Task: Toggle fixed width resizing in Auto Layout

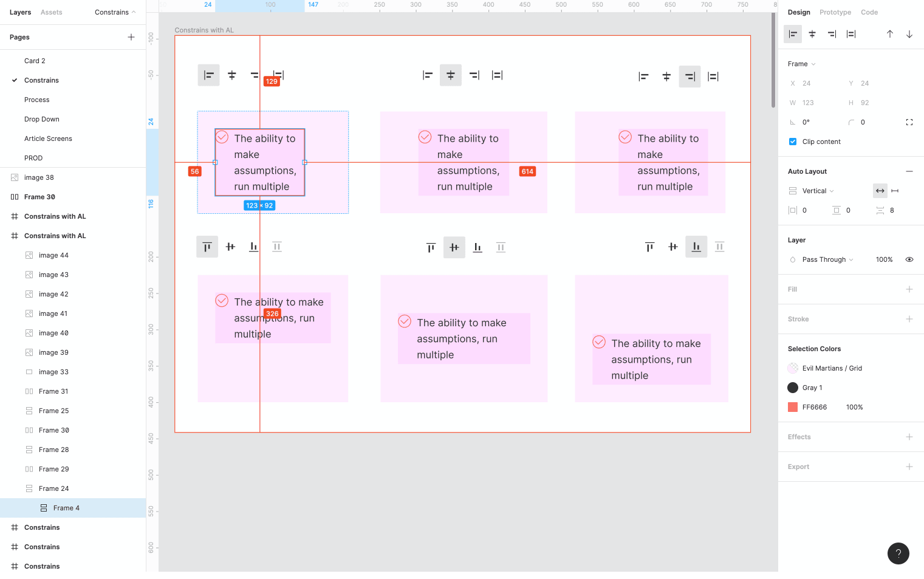Action: pos(894,190)
